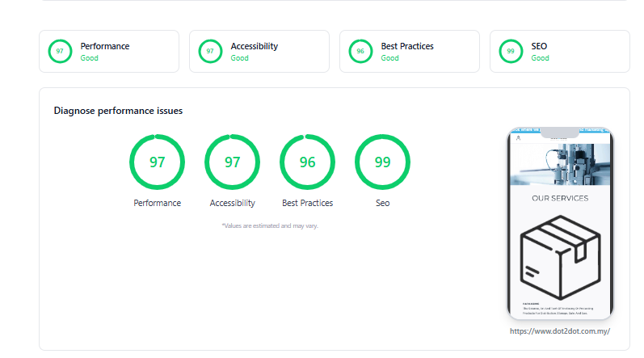Open the Accessibility summary card
Screen dimensions: 644x358
click(259, 52)
